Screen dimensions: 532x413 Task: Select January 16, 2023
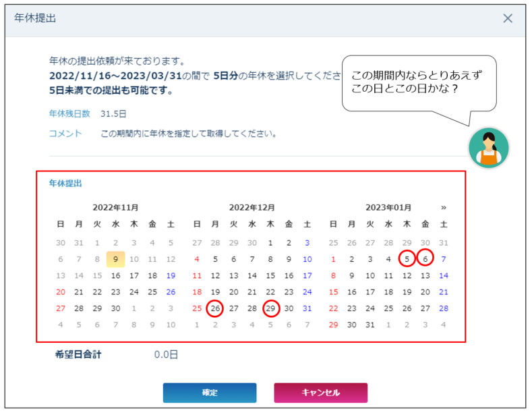point(352,292)
